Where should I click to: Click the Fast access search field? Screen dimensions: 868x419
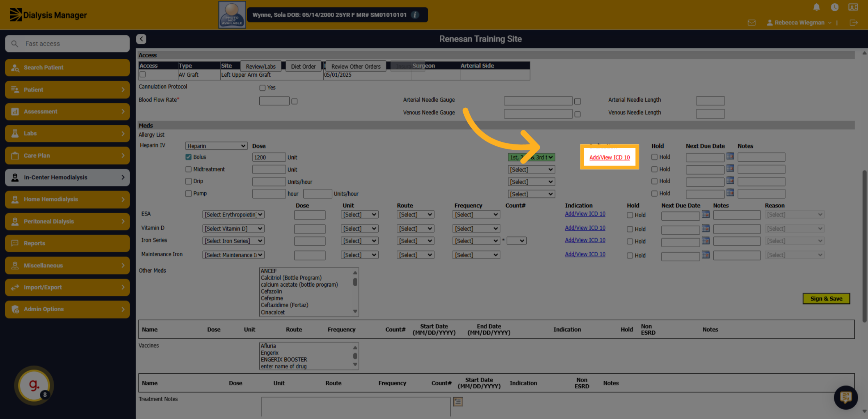pyautogui.click(x=67, y=44)
